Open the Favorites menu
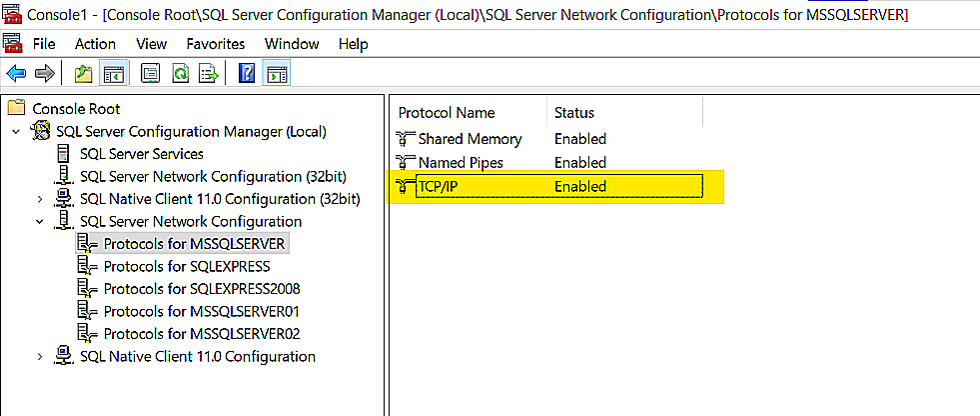Screen dimensions: 980x416 coord(215,44)
